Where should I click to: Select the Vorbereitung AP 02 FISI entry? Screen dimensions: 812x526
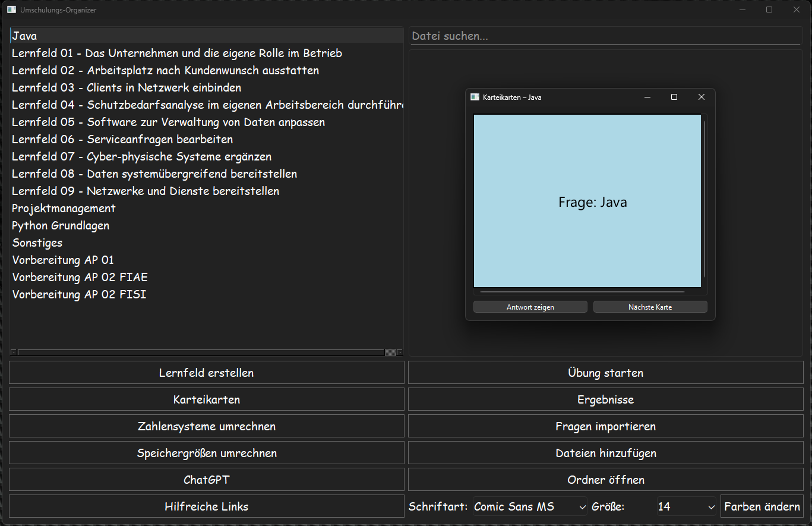[207, 294]
